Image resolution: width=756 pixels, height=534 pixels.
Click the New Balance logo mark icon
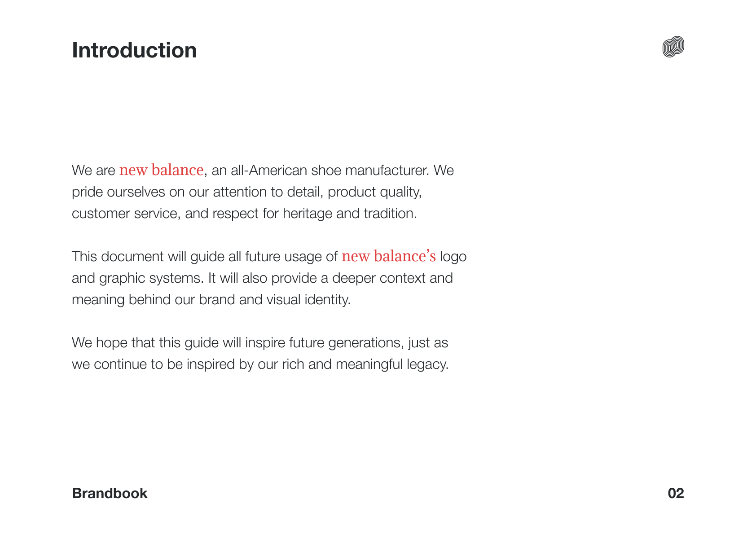click(x=673, y=47)
